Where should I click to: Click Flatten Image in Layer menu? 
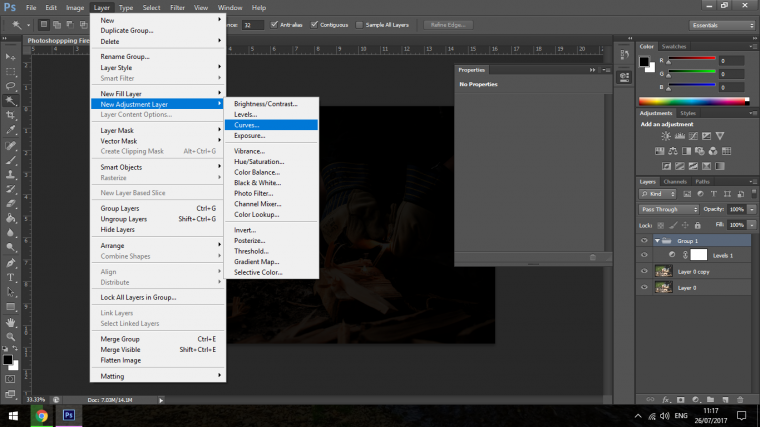(158, 360)
